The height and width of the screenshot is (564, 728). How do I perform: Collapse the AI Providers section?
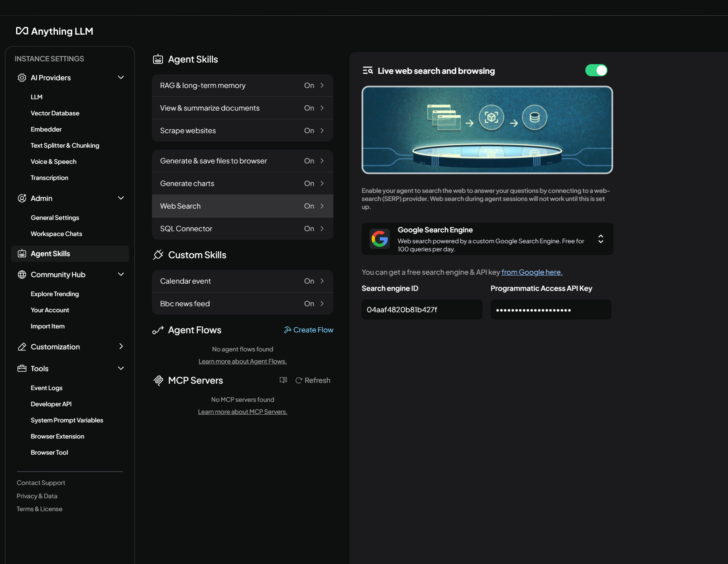tap(121, 77)
